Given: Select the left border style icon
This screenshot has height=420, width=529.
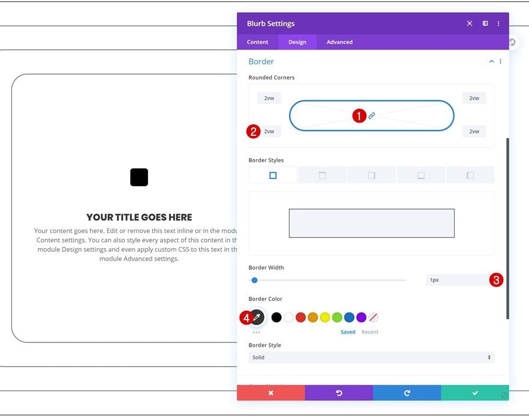Looking at the screenshot, I should coord(470,175).
